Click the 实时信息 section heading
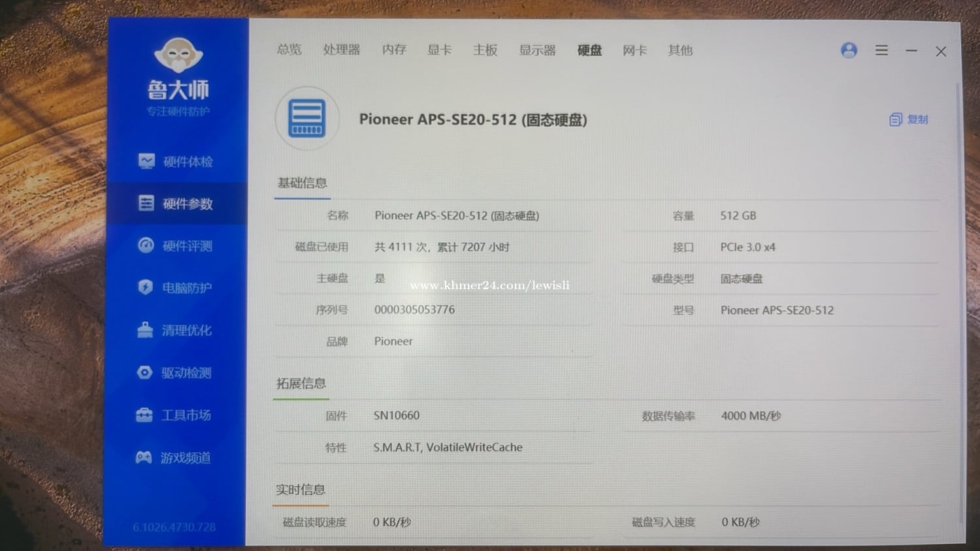 point(301,490)
